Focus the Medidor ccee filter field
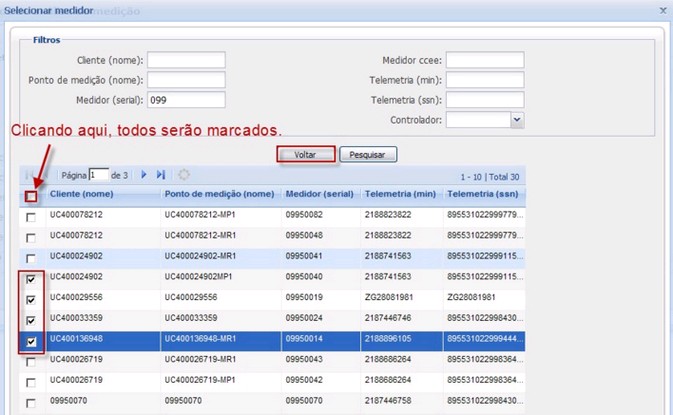673x415 pixels. (485, 60)
